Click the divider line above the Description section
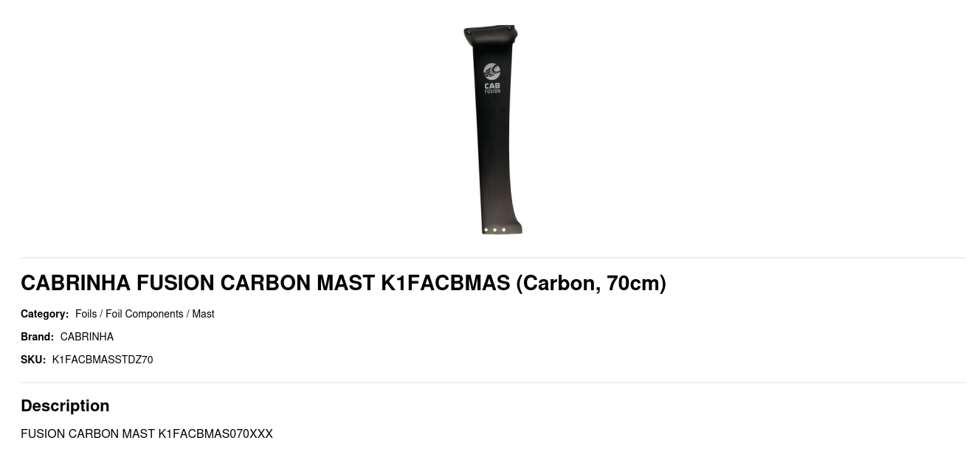 coord(493,383)
